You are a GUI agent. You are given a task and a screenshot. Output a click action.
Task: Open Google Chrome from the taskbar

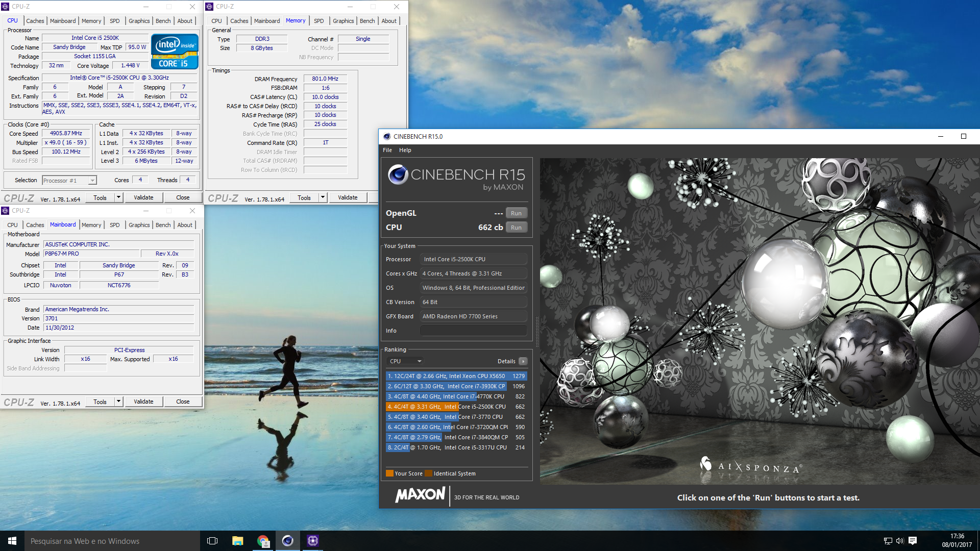click(x=263, y=541)
